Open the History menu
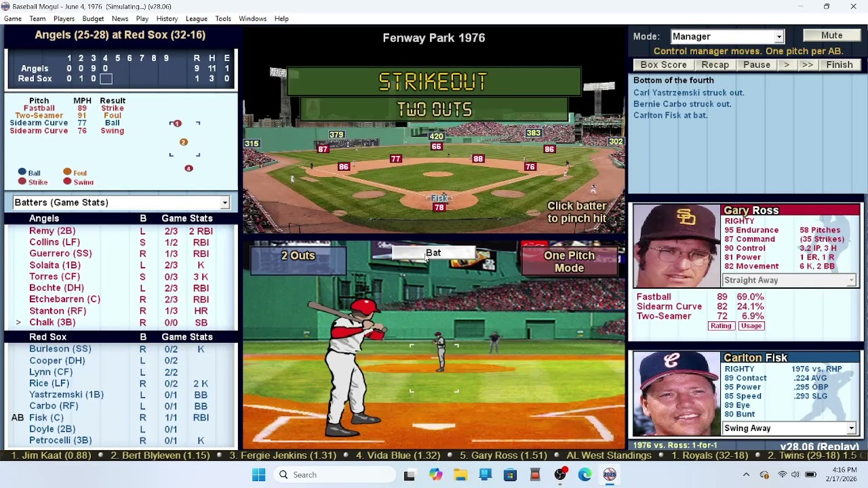Viewport: 868px width, 488px height. point(167,19)
